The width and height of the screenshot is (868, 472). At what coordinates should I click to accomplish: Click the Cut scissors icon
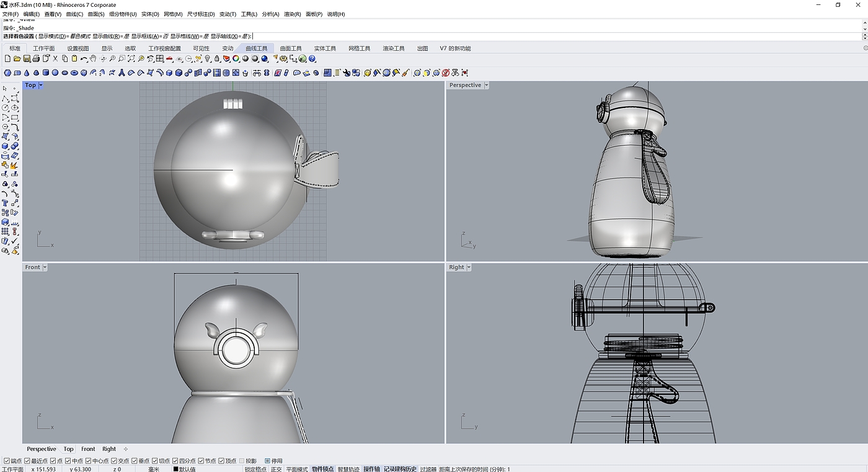click(55, 59)
